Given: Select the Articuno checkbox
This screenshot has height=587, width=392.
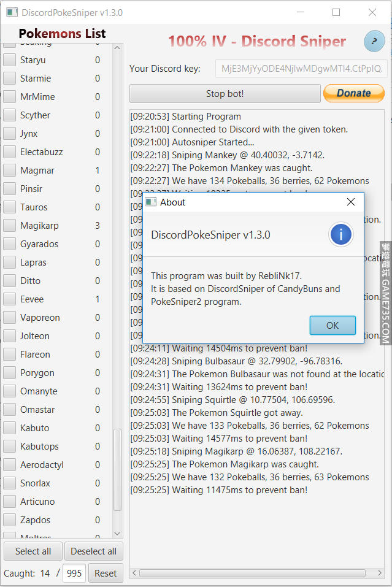Looking at the screenshot, I should 10,502.
